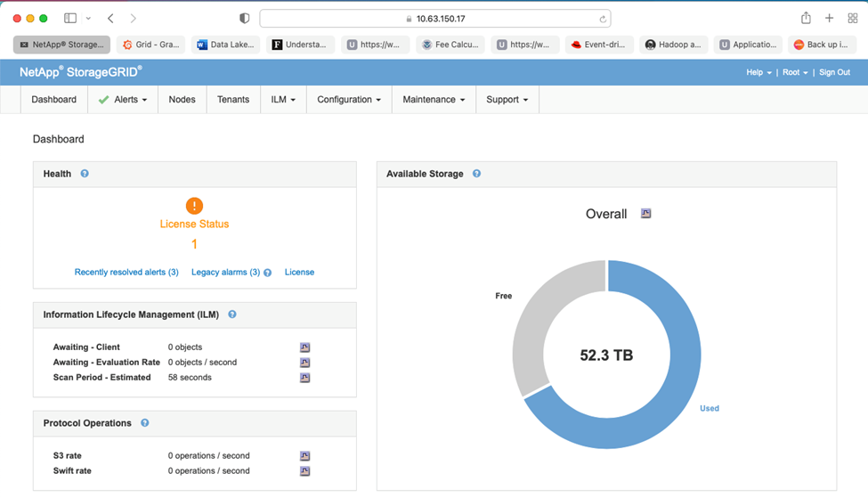Open the Tenants tab
Screen dimensions: 868x498
click(x=233, y=100)
